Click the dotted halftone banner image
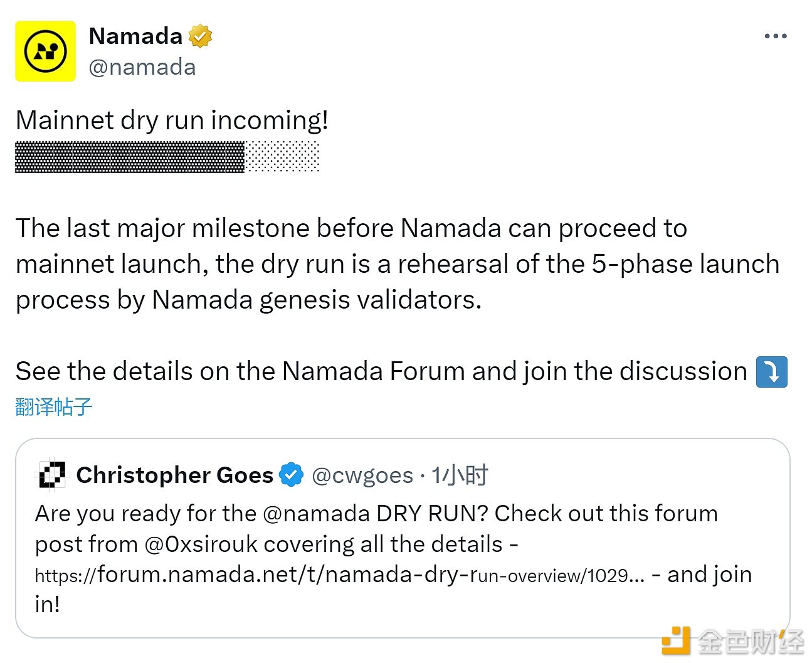Image resolution: width=812 pixels, height=663 pixels. tap(166, 157)
